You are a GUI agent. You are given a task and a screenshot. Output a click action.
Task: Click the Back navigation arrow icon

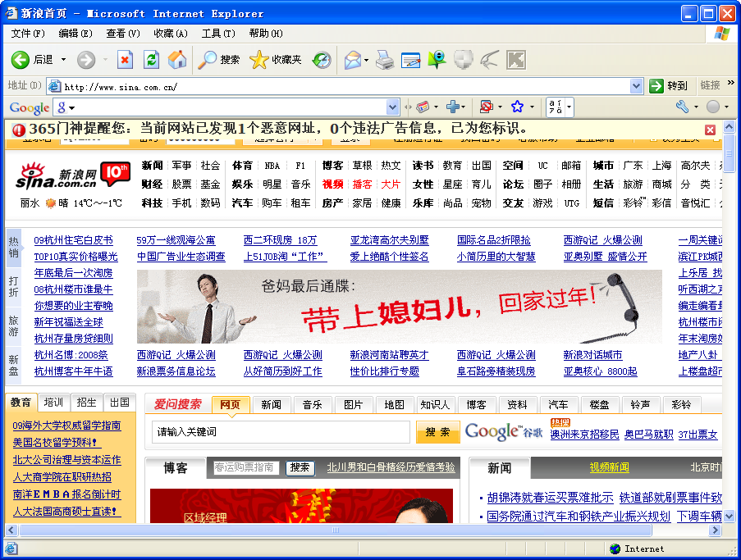(x=21, y=60)
